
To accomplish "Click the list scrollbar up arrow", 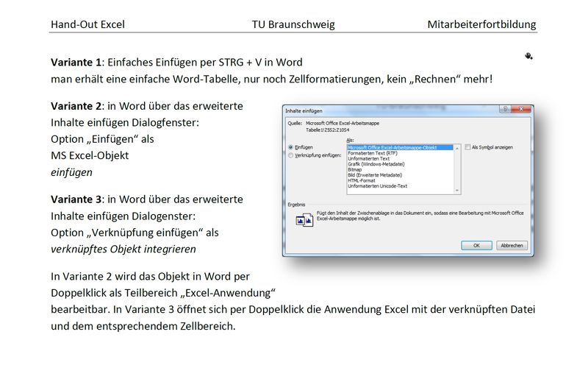I will pyautogui.click(x=456, y=149).
